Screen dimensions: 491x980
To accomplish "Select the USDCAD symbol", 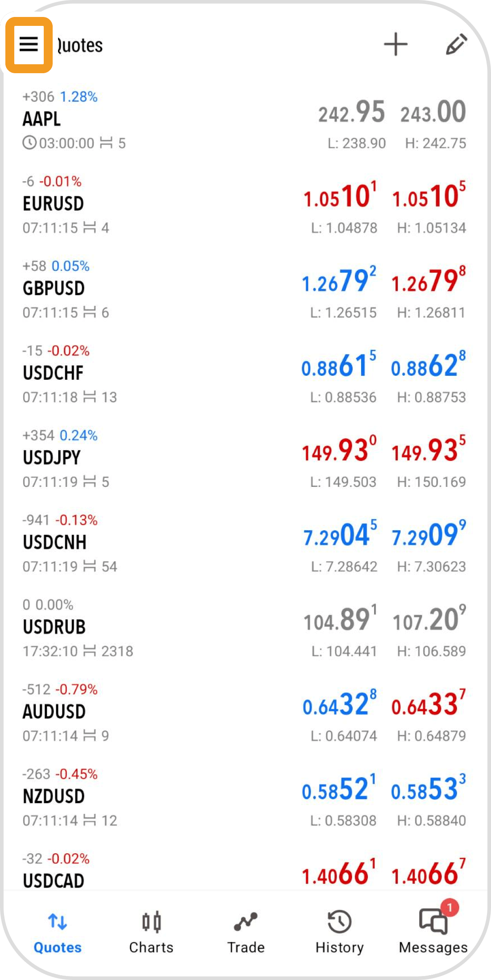I will pos(54,880).
